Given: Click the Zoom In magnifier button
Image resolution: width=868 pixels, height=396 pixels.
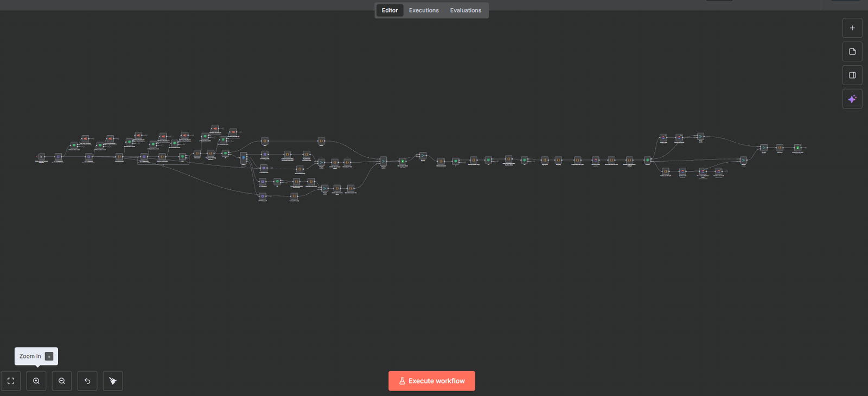Looking at the screenshot, I should [36, 381].
